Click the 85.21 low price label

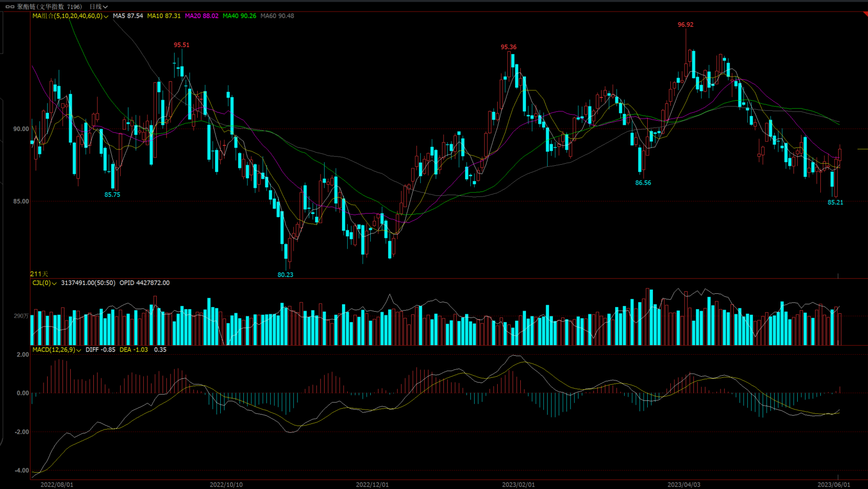(x=835, y=203)
